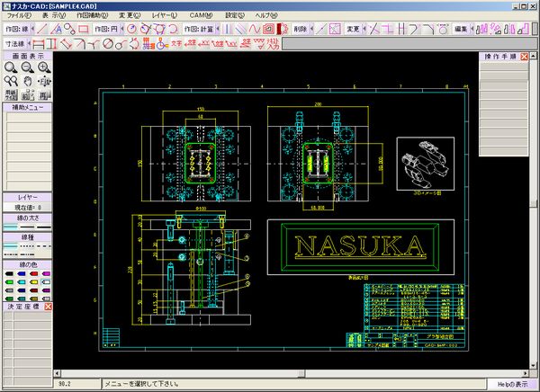Select the parallel vertical lines tool
This screenshot has height=392, width=540.
(228, 29)
